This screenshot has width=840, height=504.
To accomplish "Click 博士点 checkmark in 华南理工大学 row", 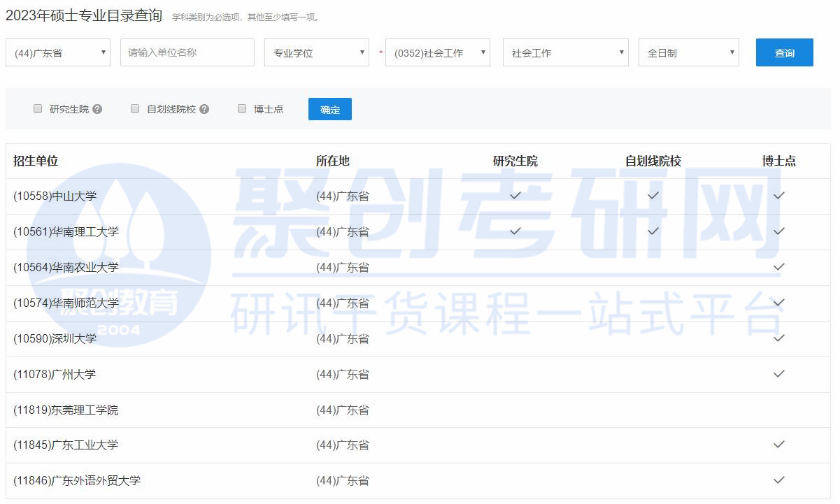I will pos(779,231).
